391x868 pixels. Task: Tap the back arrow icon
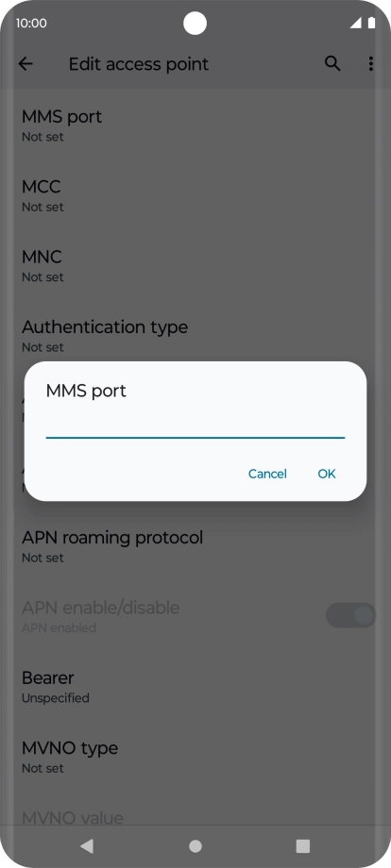tap(25, 63)
